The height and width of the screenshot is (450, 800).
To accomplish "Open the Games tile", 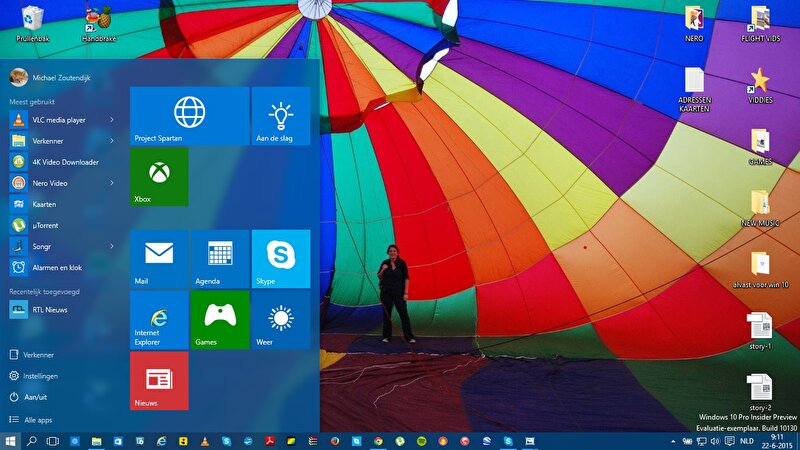I will [220, 320].
